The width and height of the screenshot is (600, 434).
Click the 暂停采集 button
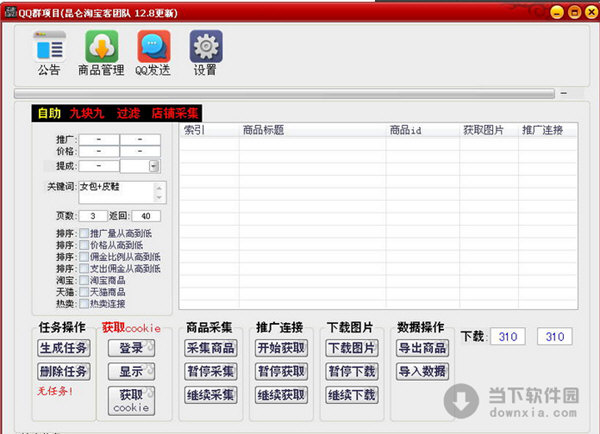click(211, 371)
